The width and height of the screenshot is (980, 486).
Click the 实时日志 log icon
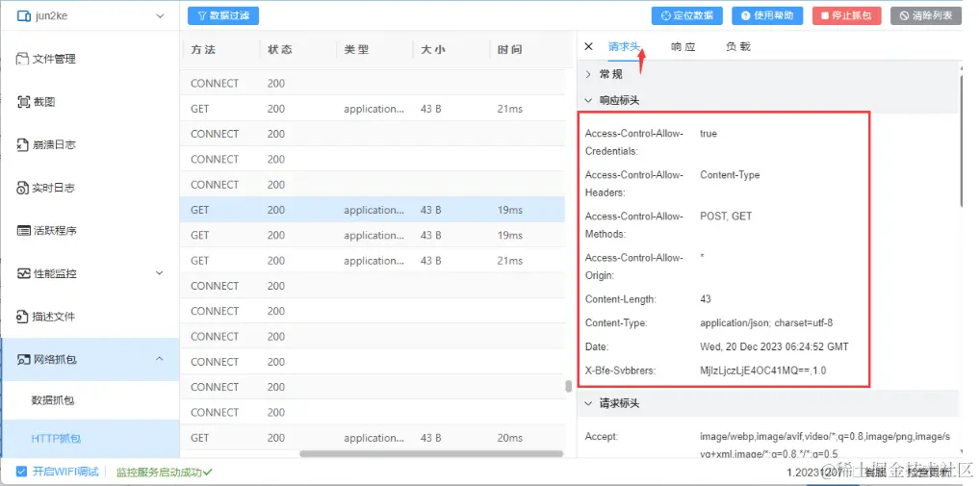23,188
